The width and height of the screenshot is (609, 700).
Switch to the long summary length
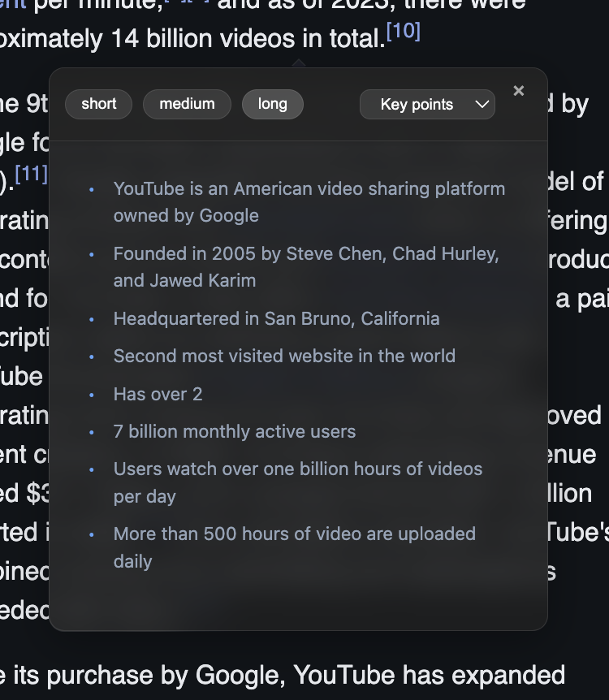pyautogui.click(x=272, y=104)
